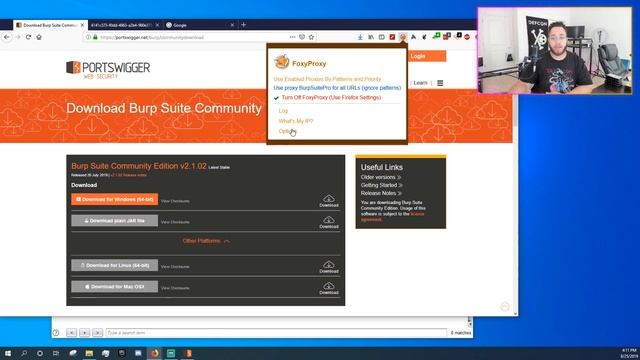The height and width of the screenshot is (360, 640).
Task: Click the Firefox forward arrow
Action: 18,37
